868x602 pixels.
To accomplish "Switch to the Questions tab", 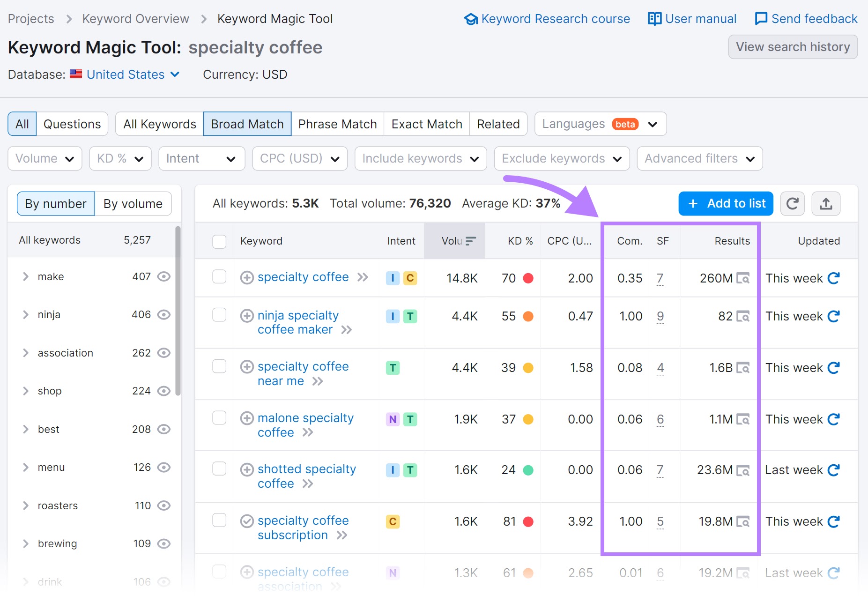I will point(72,124).
